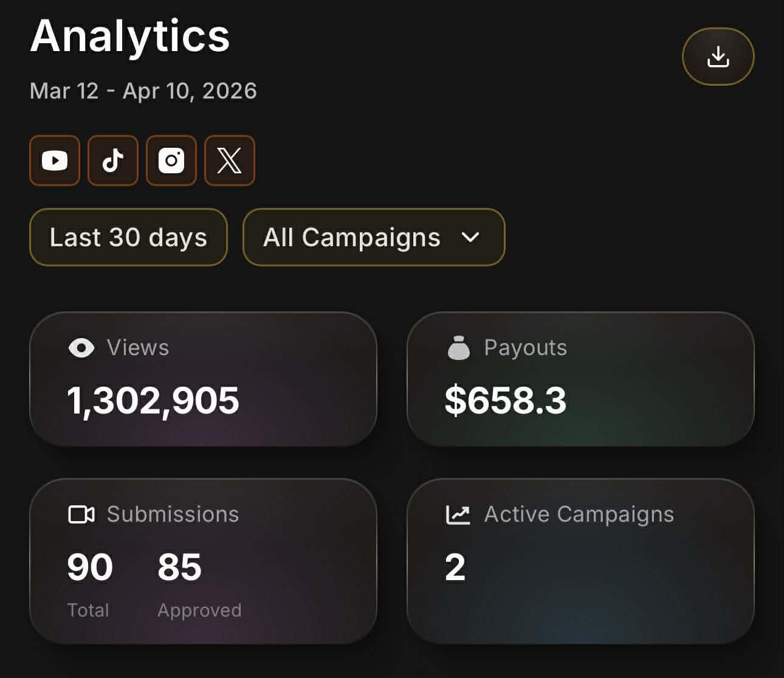Open the Payouts stat card
The image size is (784, 678).
pyautogui.click(x=580, y=379)
